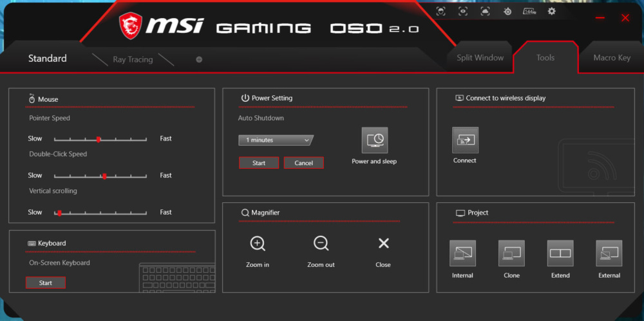
Task: Select Internal projection mode icon
Action: tap(463, 253)
